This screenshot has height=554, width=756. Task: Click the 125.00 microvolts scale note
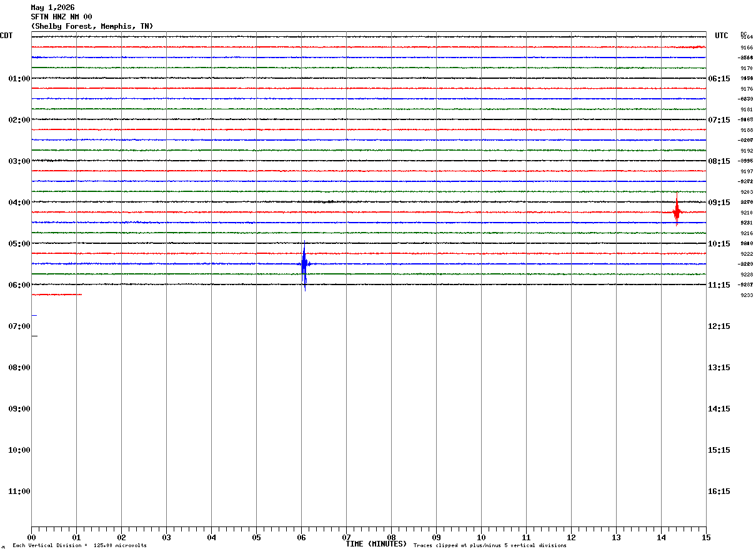point(80,546)
